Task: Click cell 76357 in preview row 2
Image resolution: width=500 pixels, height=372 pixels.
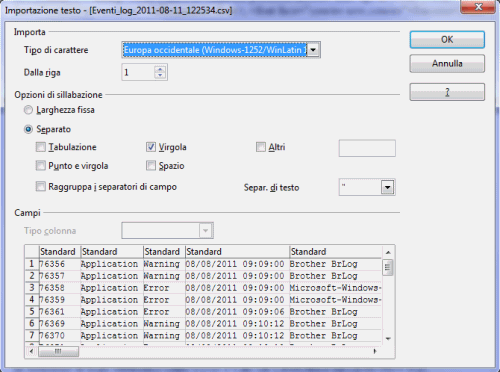Action: [x=59, y=276]
